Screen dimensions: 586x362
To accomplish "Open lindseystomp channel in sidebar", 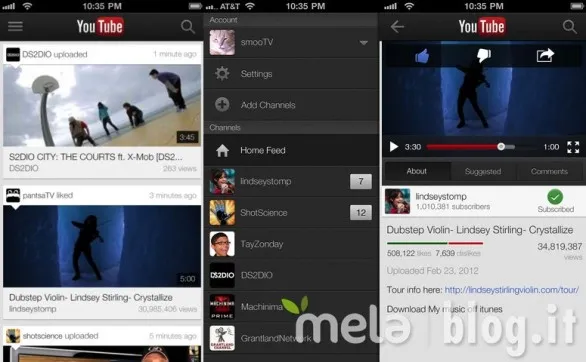I will tap(291, 182).
